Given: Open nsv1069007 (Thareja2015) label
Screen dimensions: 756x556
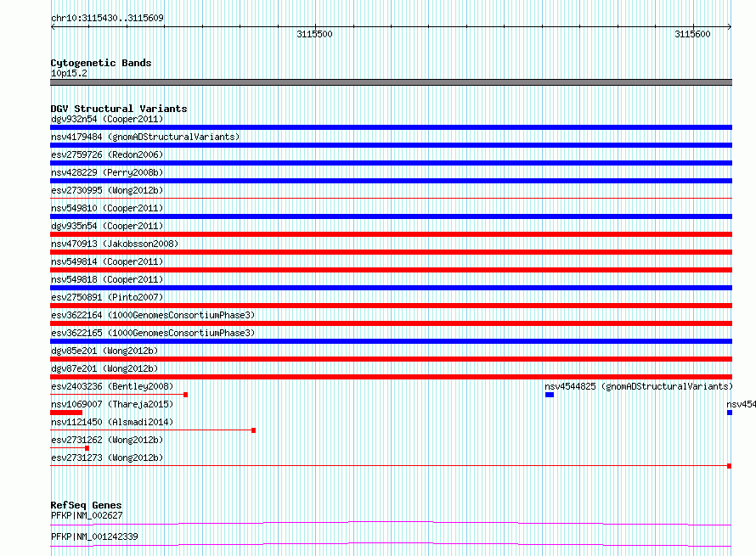Looking at the screenshot, I should [112, 404].
